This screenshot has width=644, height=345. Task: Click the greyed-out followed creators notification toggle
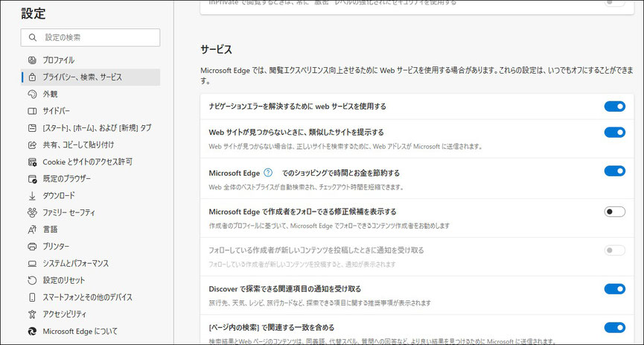coord(614,250)
